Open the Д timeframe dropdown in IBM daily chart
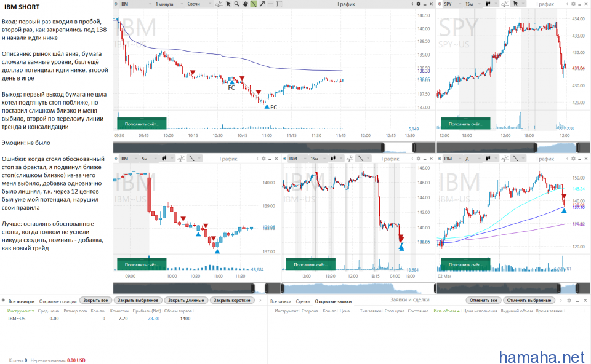Image resolution: width=591 pixels, height=364 pixels. coord(473,159)
